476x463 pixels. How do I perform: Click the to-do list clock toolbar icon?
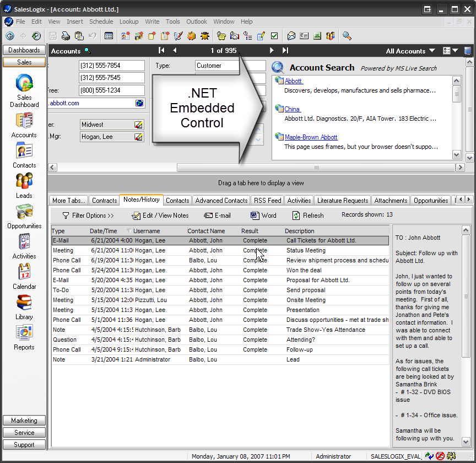pos(248,36)
